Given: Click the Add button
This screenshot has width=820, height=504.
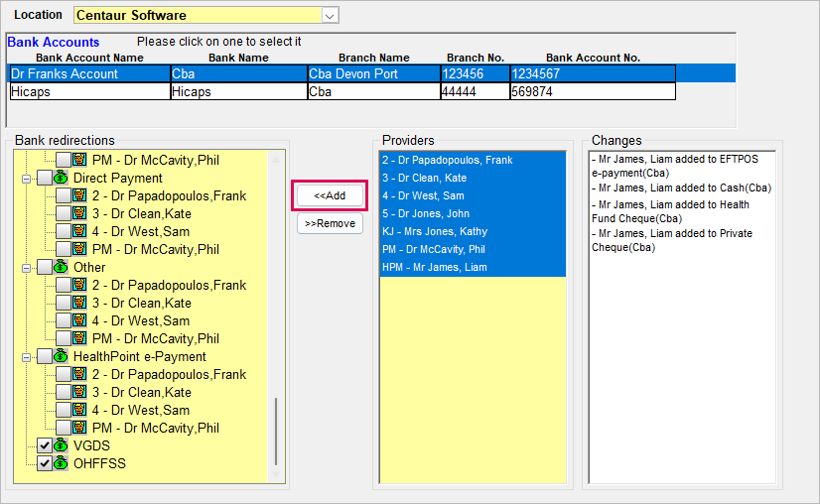Looking at the screenshot, I should pyautogui.click(x=330, y=195).
